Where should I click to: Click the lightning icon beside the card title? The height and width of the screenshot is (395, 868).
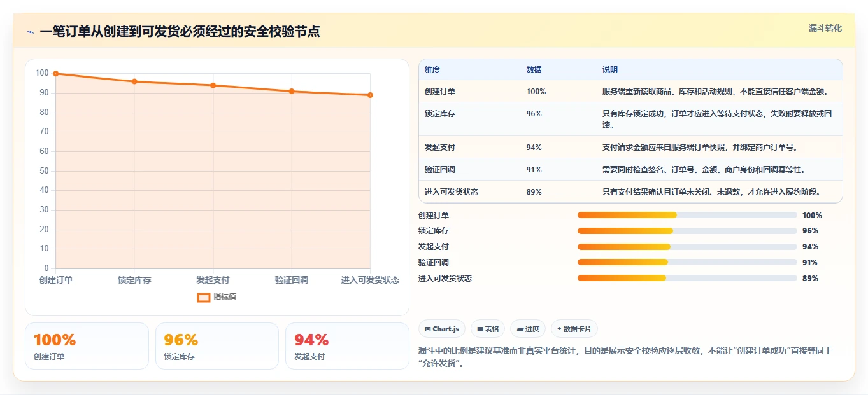31,32
